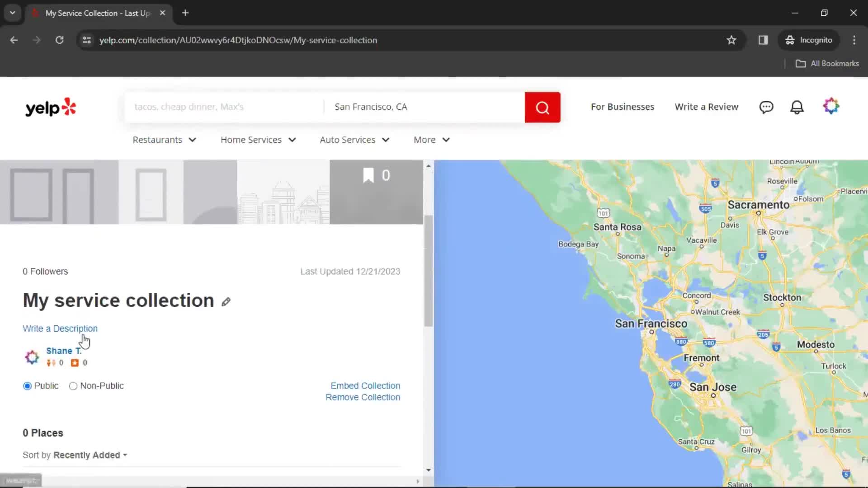Open the notifications bell

click(797, 107)
